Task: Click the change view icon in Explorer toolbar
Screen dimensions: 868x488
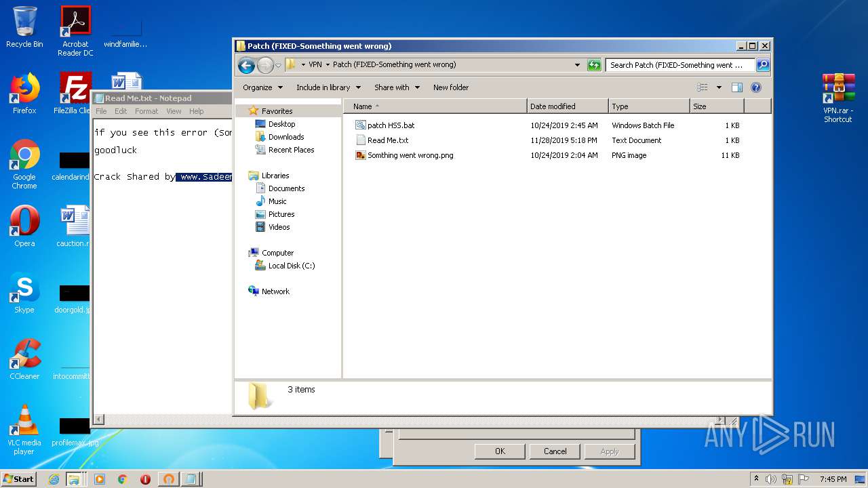Action: (x=703, y=87)
